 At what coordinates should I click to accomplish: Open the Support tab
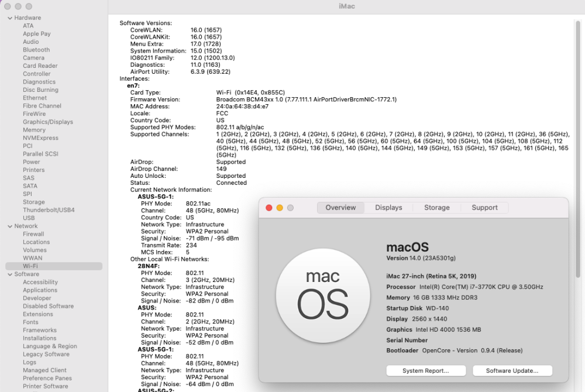(x=484, y=208)
